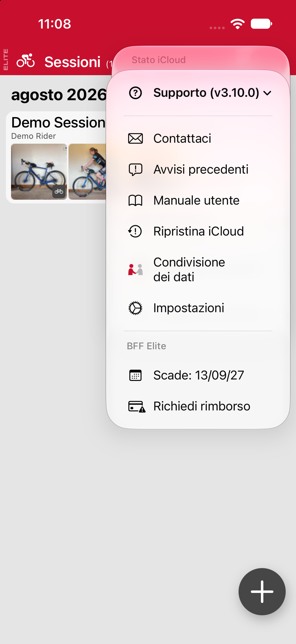Tap Richiedi rimborso
Screen dimensions: 296x644
pyautogui.click(x=198, y=406)
